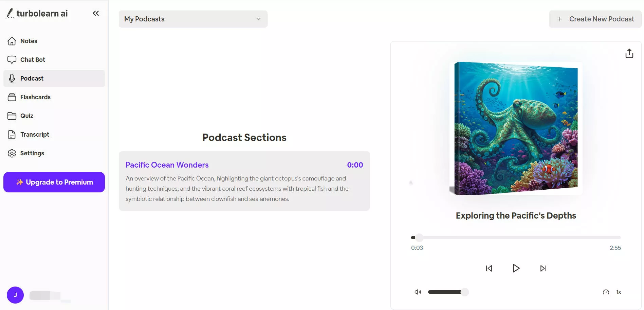
Task: Share the podcast using the share icon
Action: [x=629, y=53]
